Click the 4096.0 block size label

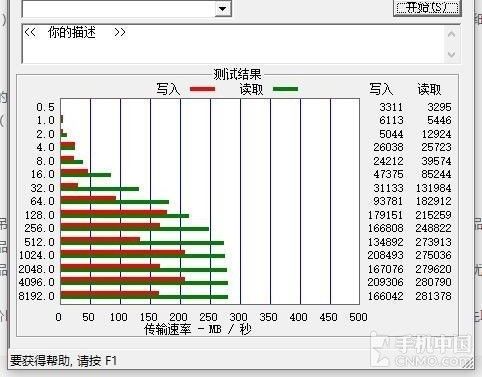(37, 282)
